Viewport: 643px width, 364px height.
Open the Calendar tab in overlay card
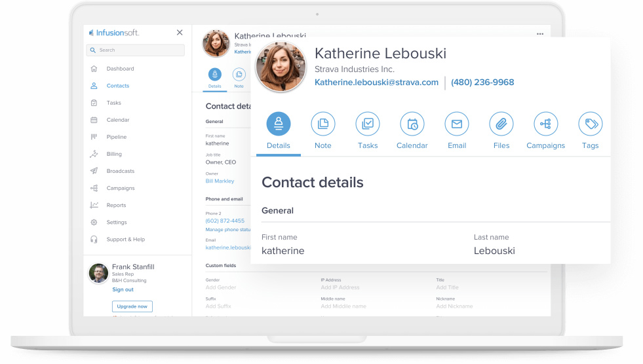coord(412,131)
